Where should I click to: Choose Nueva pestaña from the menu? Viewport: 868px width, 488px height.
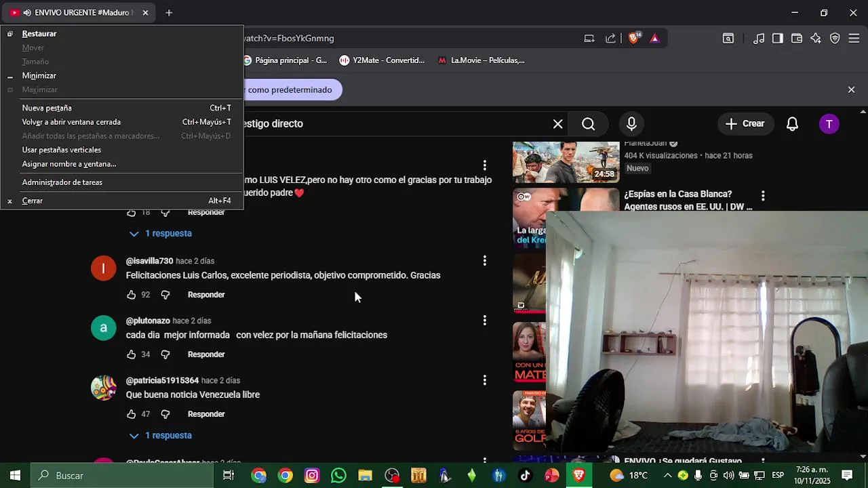[122, 108]
